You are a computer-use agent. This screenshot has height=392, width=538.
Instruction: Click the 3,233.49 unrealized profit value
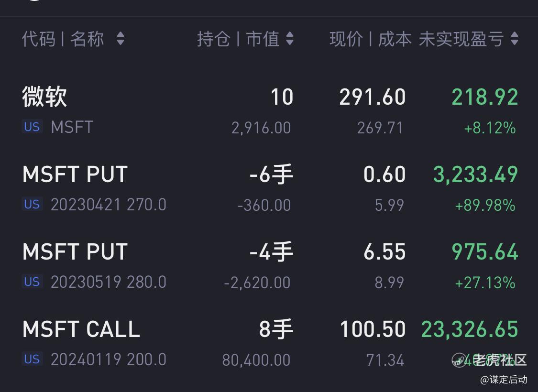(475, 174)
